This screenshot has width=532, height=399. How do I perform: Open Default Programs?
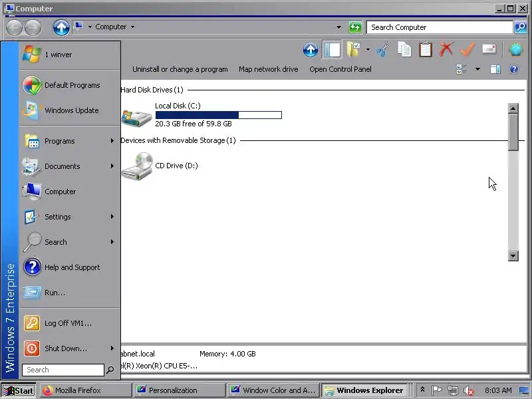point(70,85)
